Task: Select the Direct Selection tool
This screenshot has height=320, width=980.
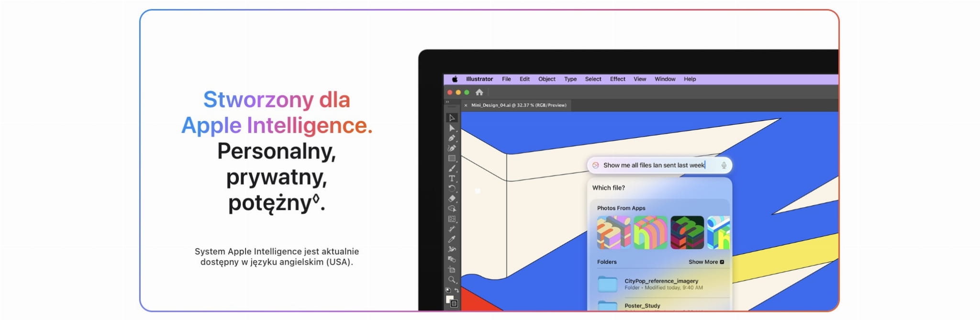Action: point(452,128)
